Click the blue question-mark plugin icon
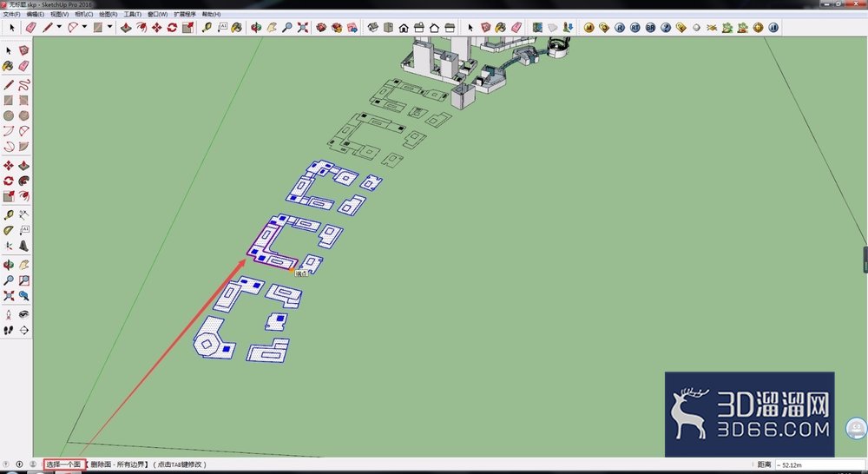Viewport: 868px width, 474px height. [666, 27]
